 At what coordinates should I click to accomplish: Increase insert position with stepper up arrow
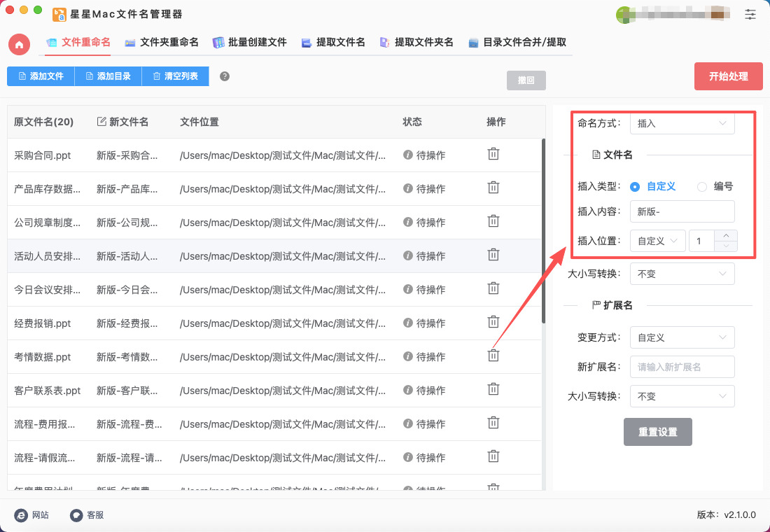coord(725,236)
